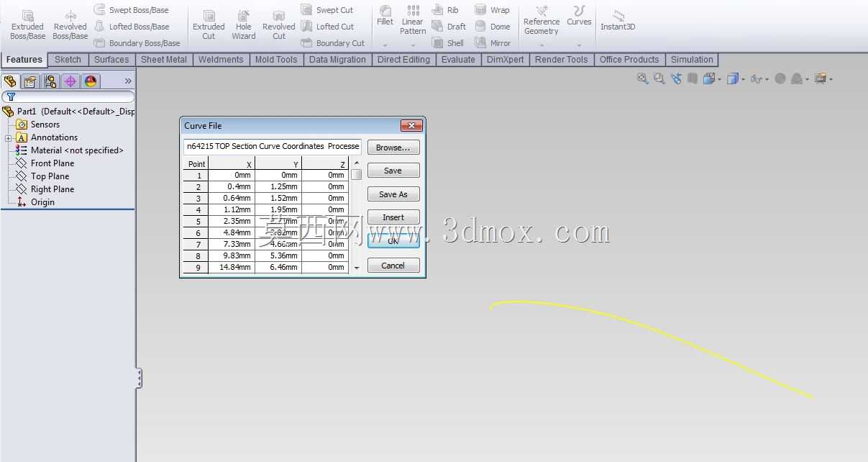868x462 pixels.
Task: Open FeatureManager design tree tab
Action: [10, 81]
